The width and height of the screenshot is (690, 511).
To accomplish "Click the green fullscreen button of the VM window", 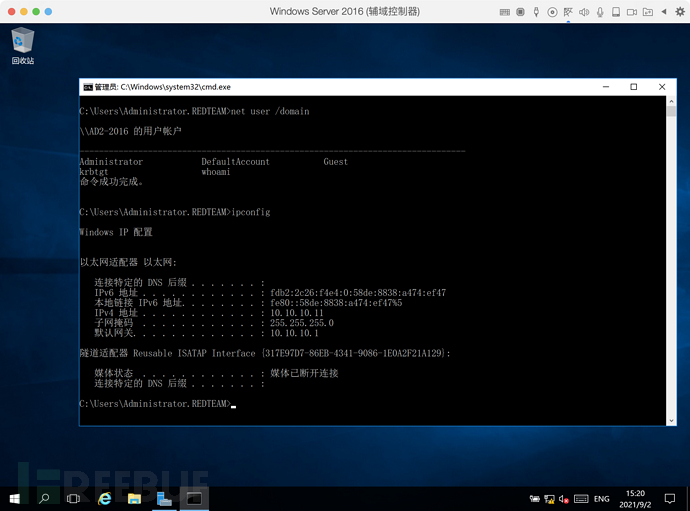I will coord(36,11).
